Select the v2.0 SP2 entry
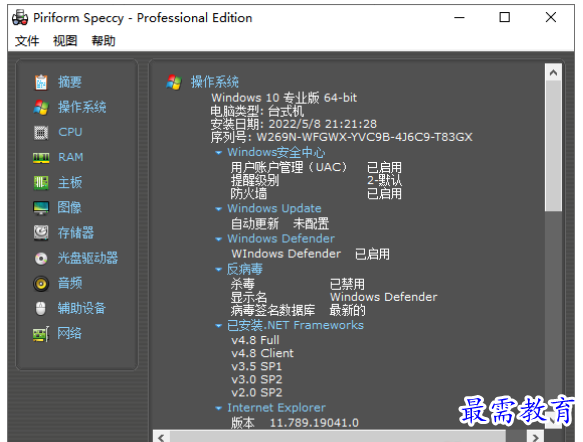This screenshot has height=442, width=583. coord(257,393)
